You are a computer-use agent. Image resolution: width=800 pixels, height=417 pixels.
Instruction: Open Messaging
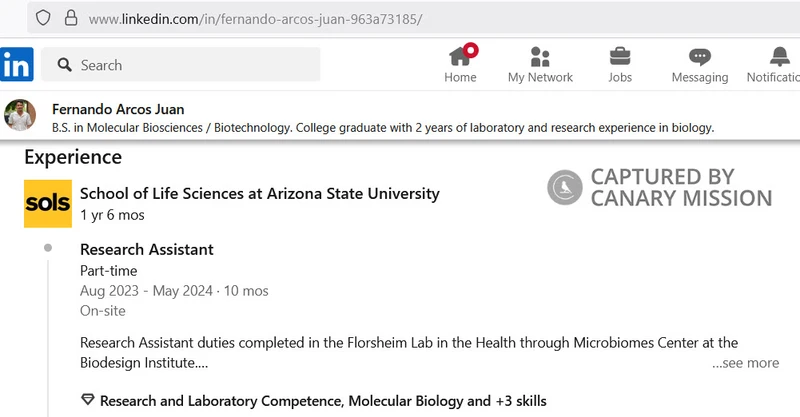(x=699, y=64)
